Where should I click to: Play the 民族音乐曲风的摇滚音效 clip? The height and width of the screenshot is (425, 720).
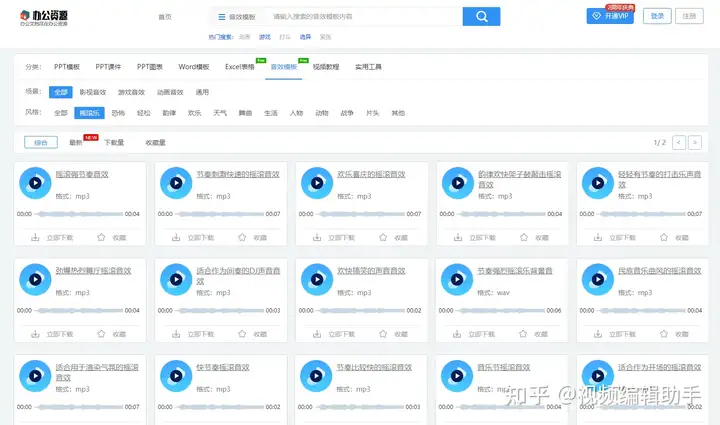tap(598, 279)
